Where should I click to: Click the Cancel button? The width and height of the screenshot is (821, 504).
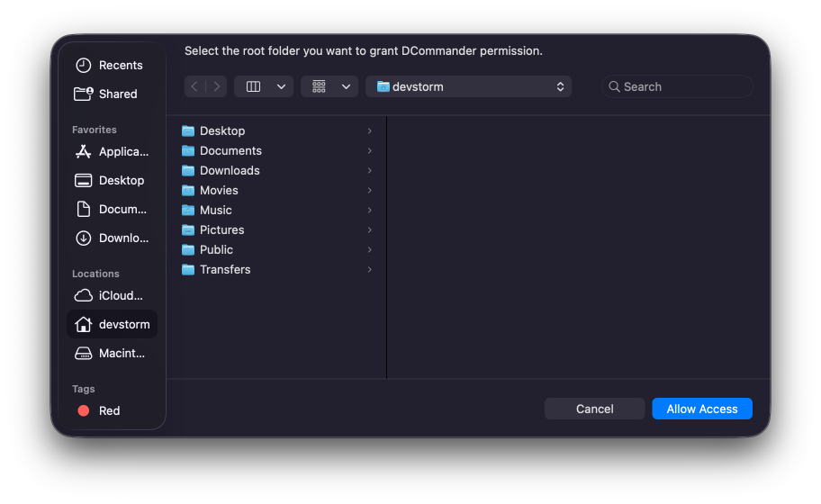pyautogui.click(x=594, y=409)
